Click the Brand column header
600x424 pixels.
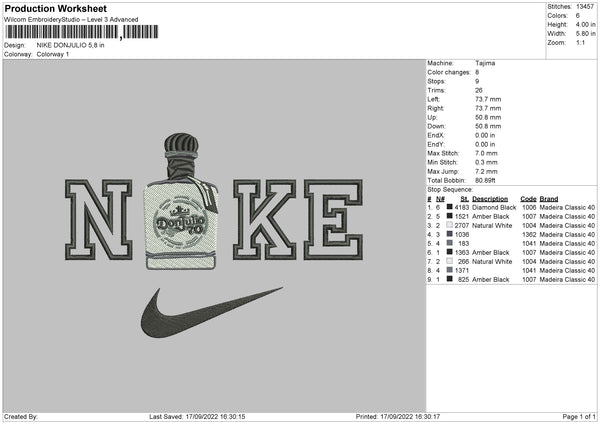(x=549, y=199)
